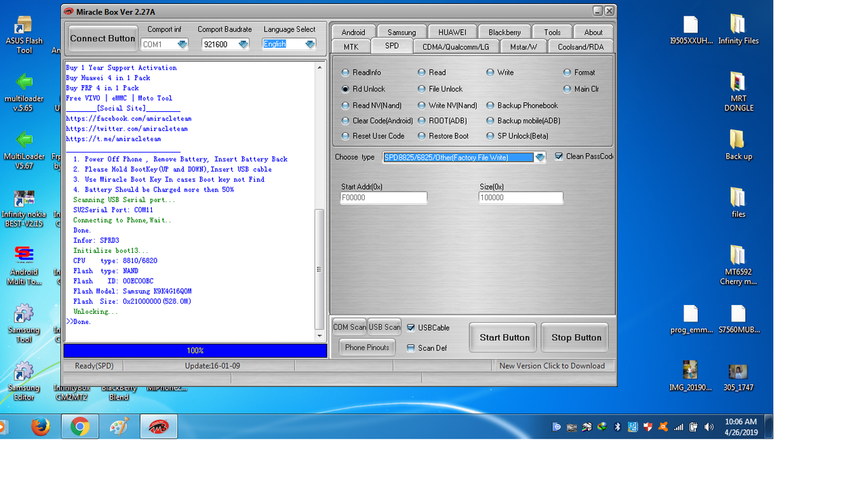
Task: Open MultiLoader V5.67 desktop shortcut
Action: click(x=24, y=150)
